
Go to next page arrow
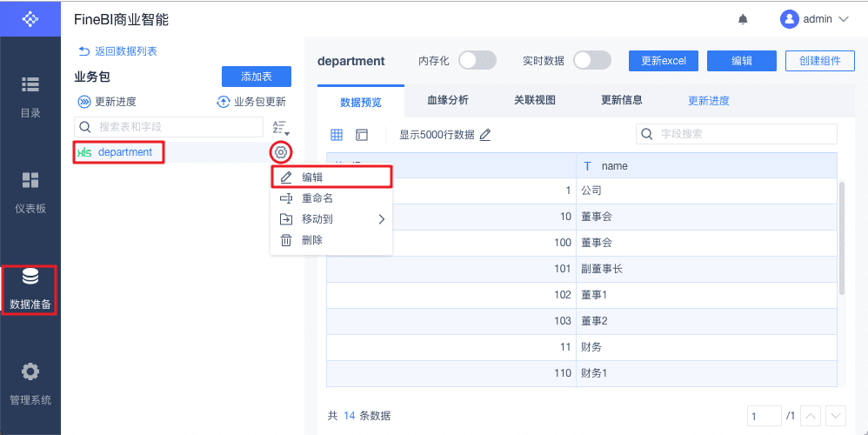pos(835,416)
